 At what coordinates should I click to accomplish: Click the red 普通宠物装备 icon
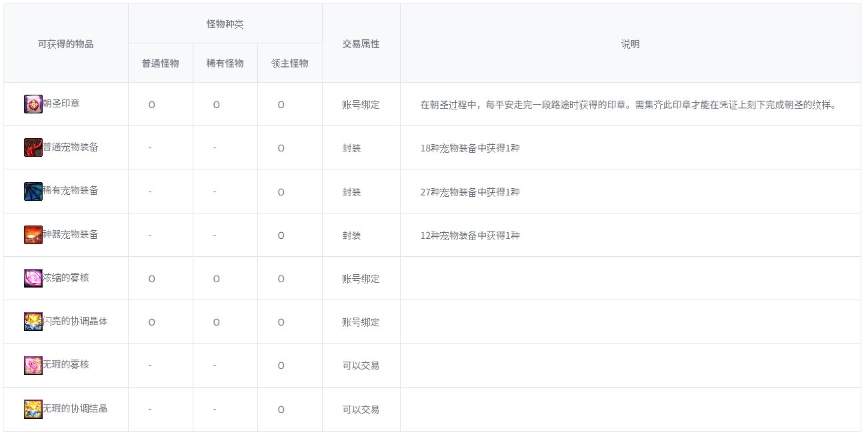(33, 147)
